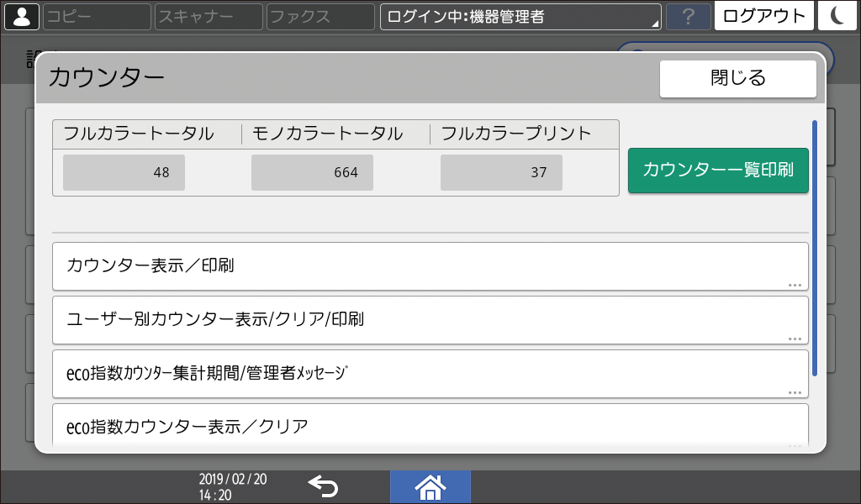This screenshot has height=504, width=861.
Task: Open the Help (?) icon
Action: [688, 15]
